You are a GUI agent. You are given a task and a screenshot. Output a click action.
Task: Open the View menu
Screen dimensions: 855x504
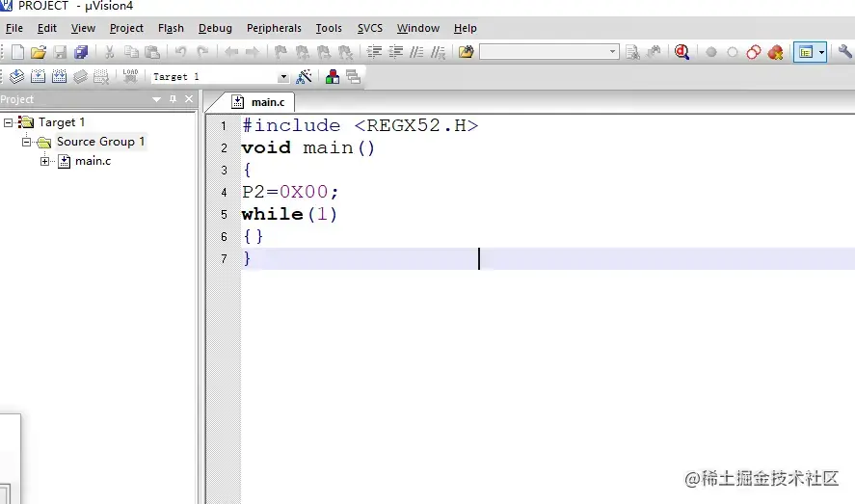tap(83, 28)
